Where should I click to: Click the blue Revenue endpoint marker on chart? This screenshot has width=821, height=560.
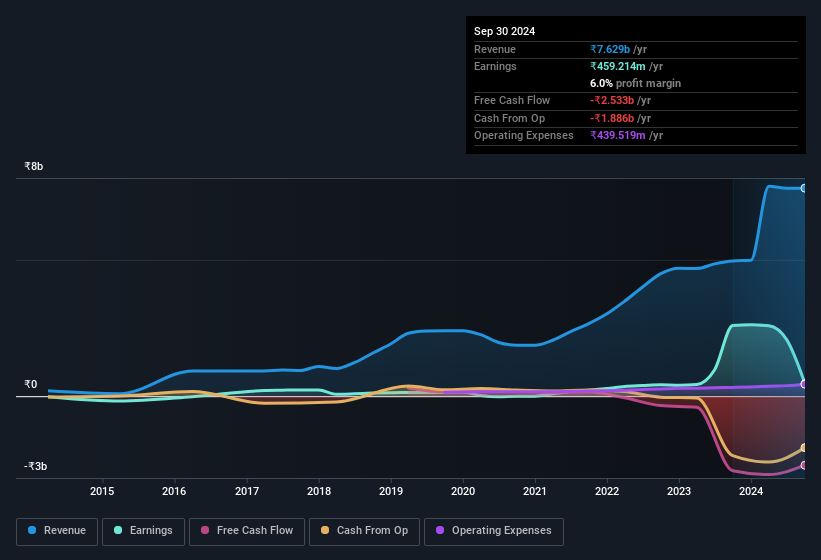[803, 188]
